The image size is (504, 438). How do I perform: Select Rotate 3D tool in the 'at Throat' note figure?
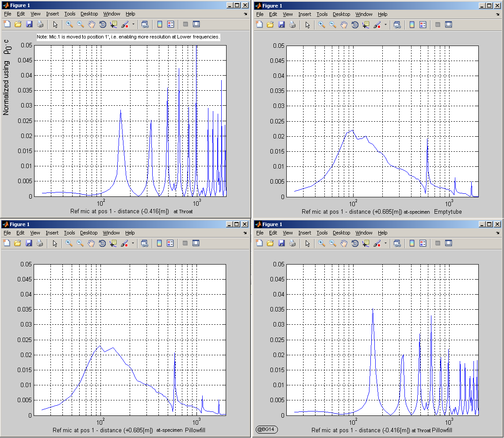(x=103, y=24)
